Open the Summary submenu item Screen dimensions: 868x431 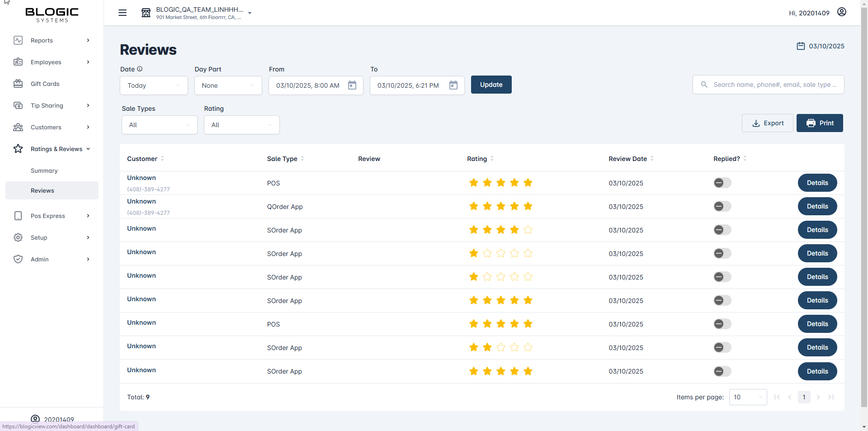tap(44, 171)
